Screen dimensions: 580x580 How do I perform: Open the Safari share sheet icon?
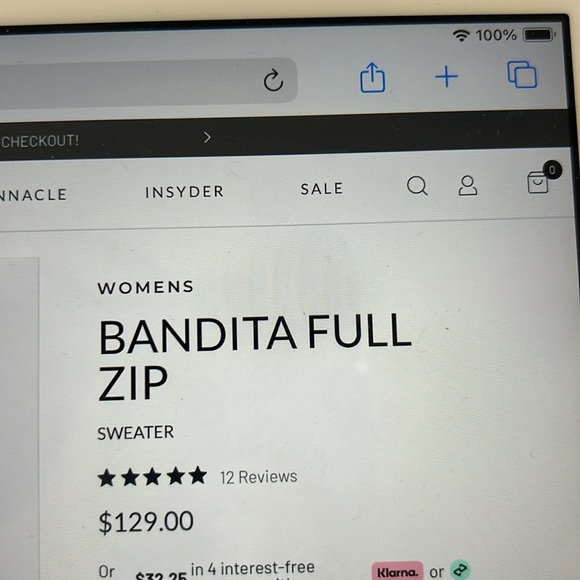point(372,77)
